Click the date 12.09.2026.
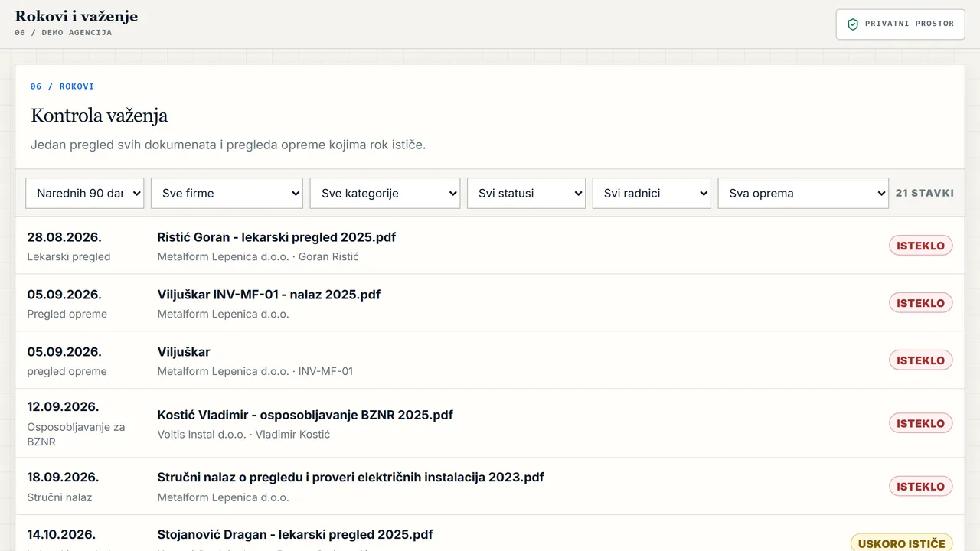The image size is (980, 551). tap(63, 407)
